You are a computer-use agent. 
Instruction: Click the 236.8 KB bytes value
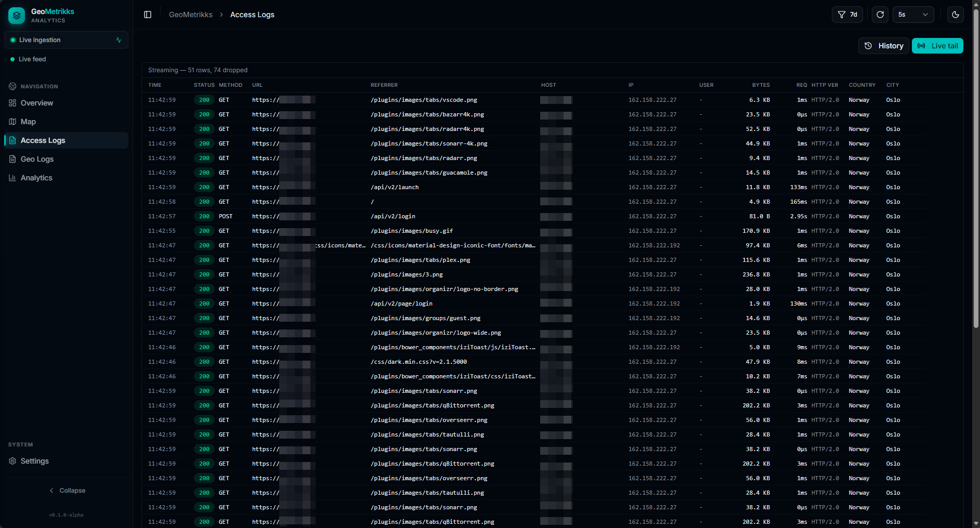coord(756,274)
